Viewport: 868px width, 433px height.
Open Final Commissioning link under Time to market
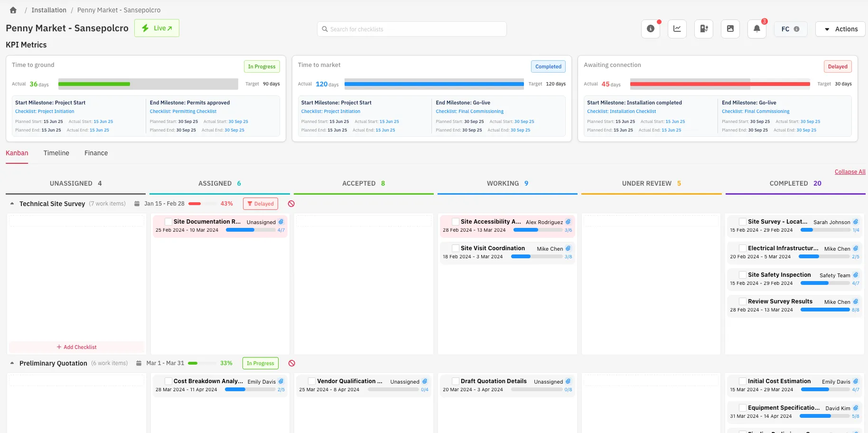click(x=470, y=112)
